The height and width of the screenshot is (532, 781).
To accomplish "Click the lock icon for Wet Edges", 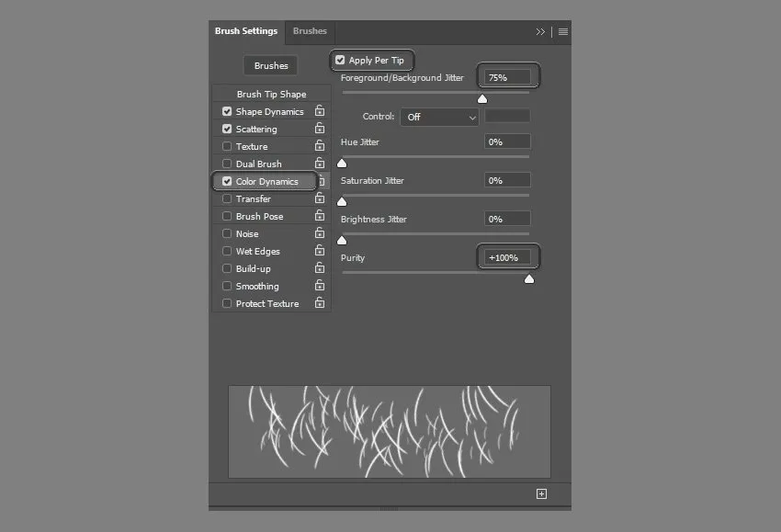I will pos(320,251).
